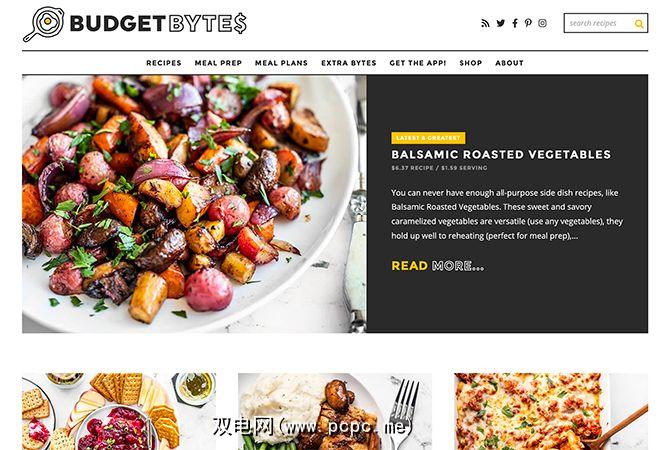This screenshot has height=450, width=670.
Task: Click the frying pan egg logo
Action: pos(44,24)
